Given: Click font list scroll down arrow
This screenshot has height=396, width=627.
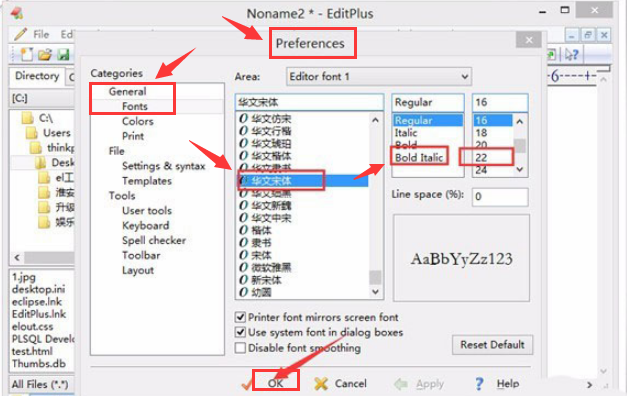Looking at the screenshot, I should (x=375, y=292).
